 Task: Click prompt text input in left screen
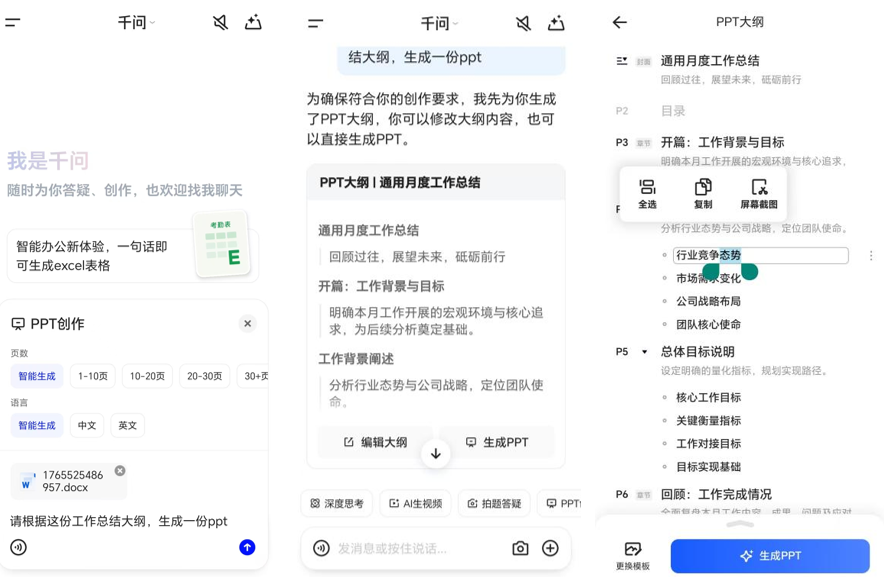pyautogui.click(x=118, y=521)
